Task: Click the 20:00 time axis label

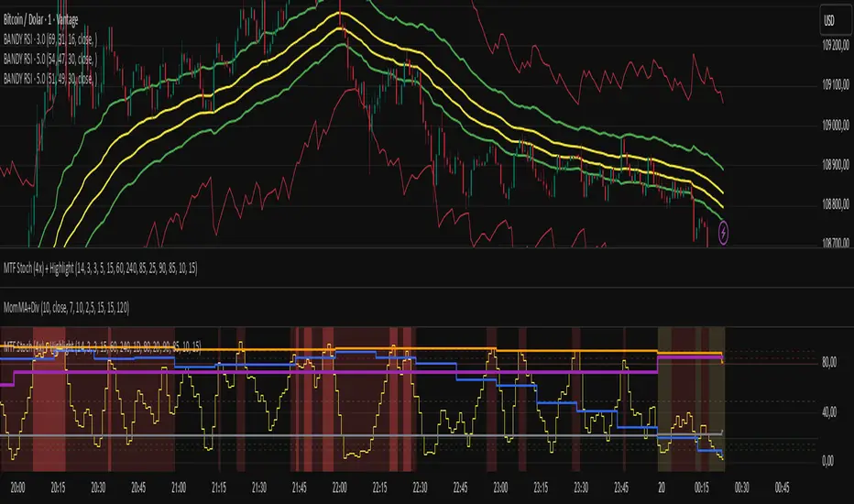Action: click(18, 489)
